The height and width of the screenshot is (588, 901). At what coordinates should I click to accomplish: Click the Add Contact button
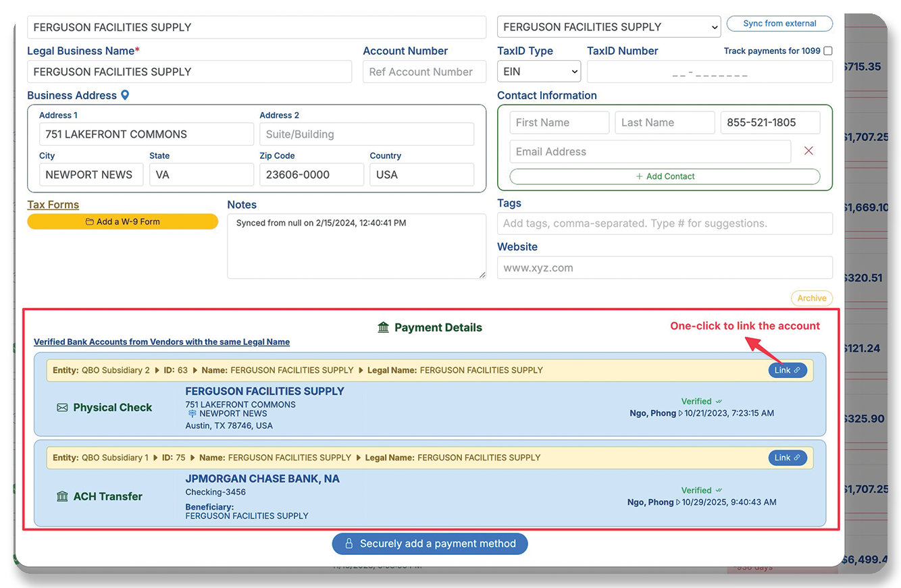665,176
